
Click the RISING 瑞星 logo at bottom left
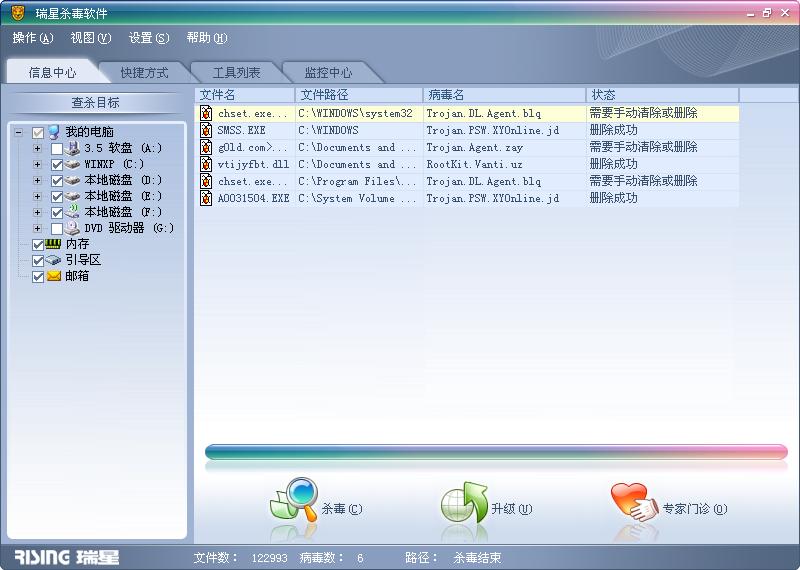(x=66, y=557)
